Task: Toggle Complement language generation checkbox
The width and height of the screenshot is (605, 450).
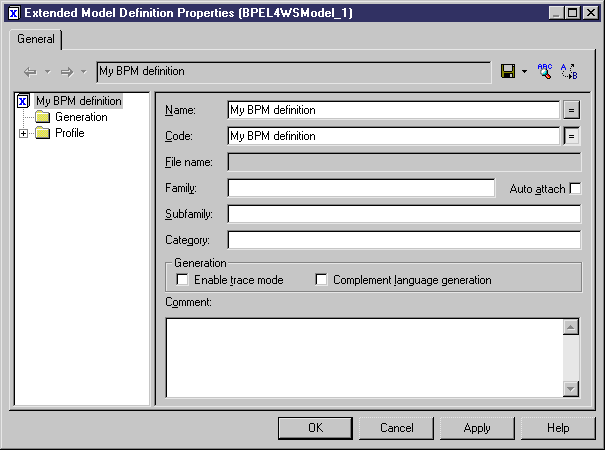Action: point(321,279)
